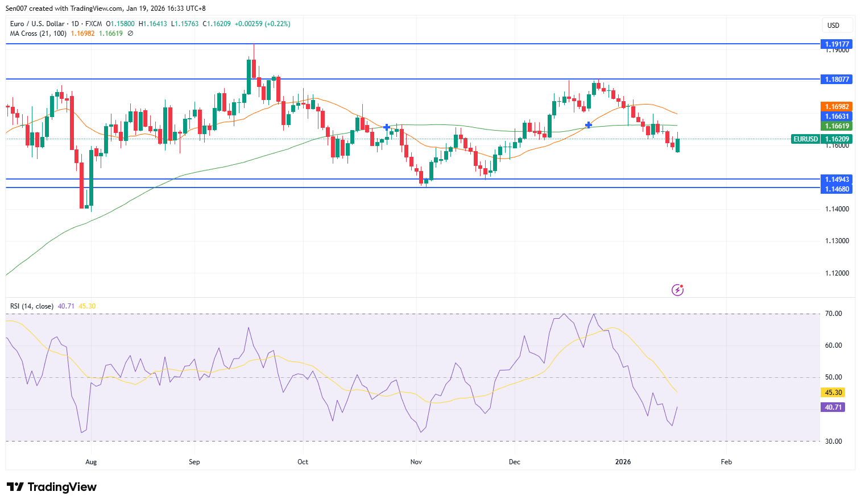Click the purple lightning bolt event icon
This screenshot has height=504, width=861.
click(677, 290)
